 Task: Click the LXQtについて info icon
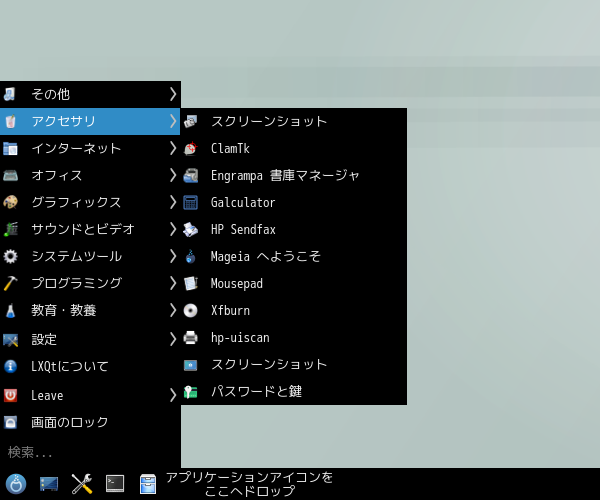(10, 366)
